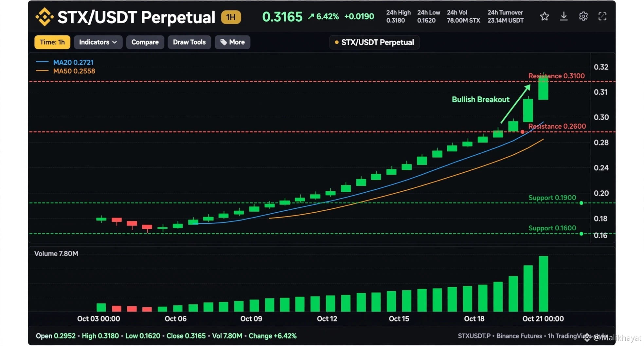644x346 pixels.
Task: Open the Indicators dropdown
Action: [x=98, y=42]
